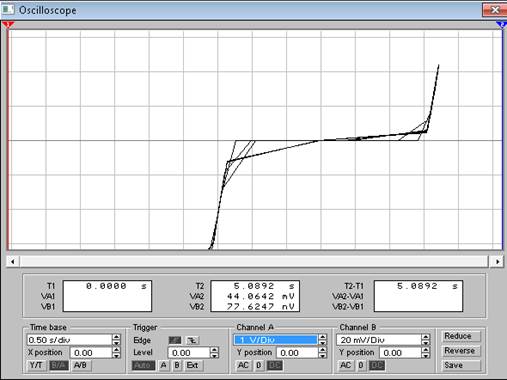This screenshot has width=507, height=380.
Task: Set Channel A coupling to 0 (ground)
Action: click(259, 365)
